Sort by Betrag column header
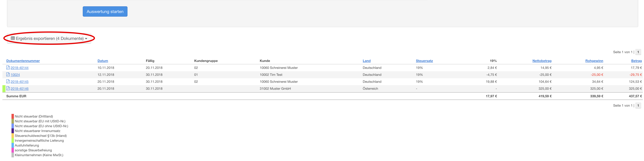Image resolution: width=644 pixels, height=161 pixels. pos(636,61)
